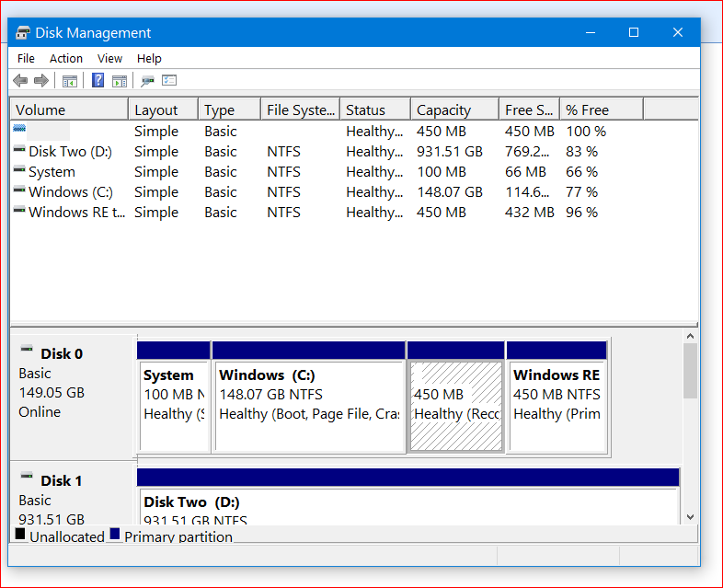Select the Windows (C:) volume row
Image resolution: width=723 pixels, height=588 pixels.
point(354,192)
